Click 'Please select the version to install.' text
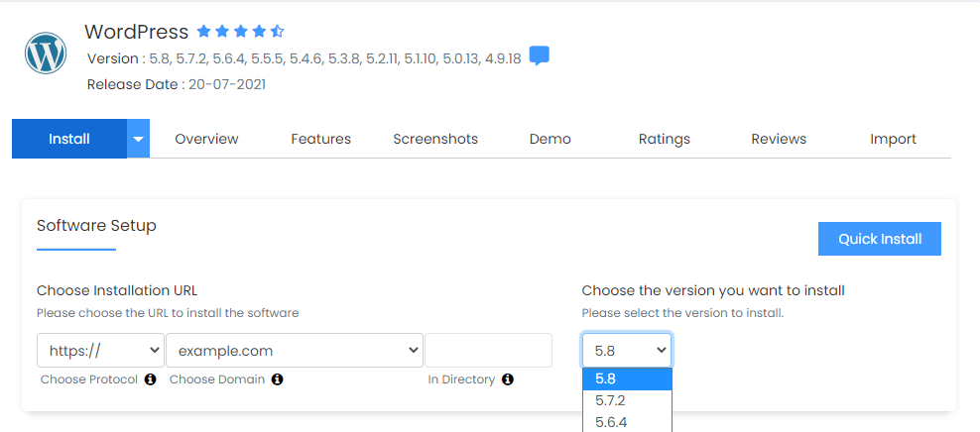This screenshot has height=432, width=980. coord(682,313)
